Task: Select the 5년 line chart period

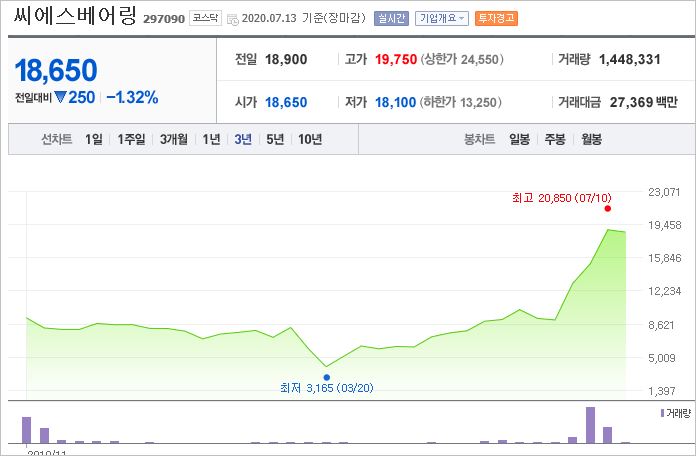Action: (275, 139)
